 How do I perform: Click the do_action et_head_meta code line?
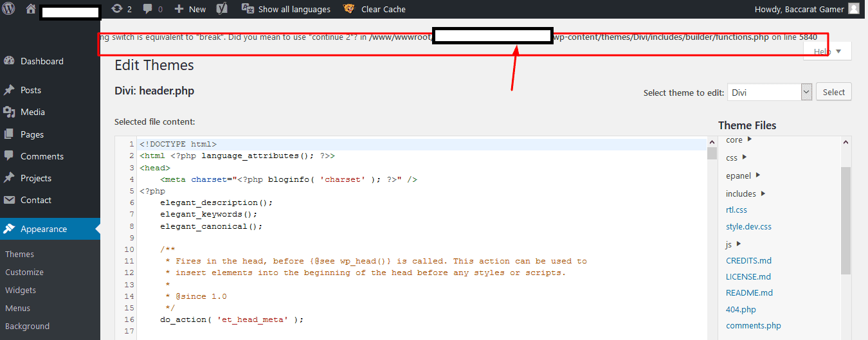(x=231, y=319)
